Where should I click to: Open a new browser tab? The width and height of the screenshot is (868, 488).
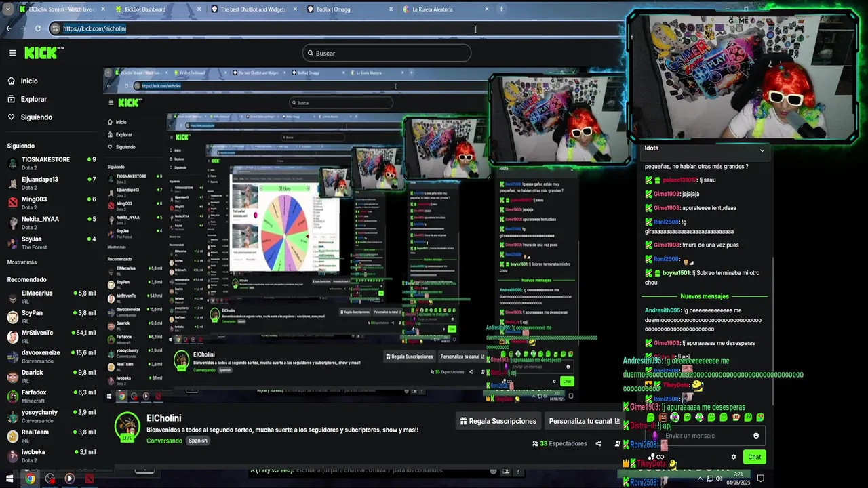(501, 9)
